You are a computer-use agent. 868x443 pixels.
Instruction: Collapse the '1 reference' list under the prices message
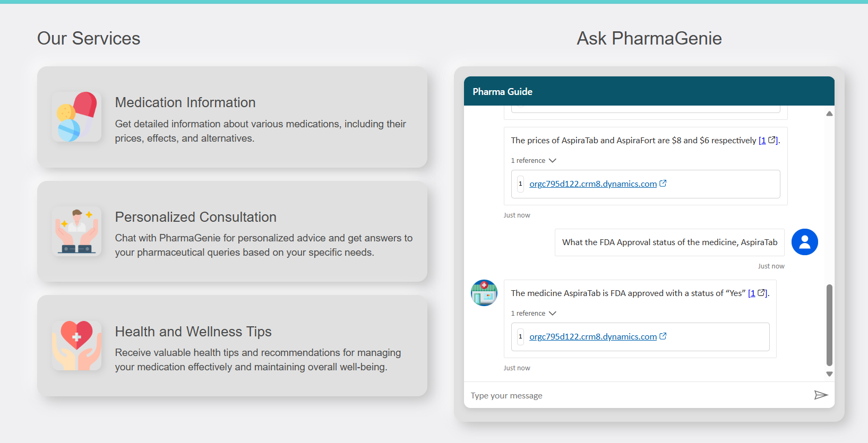click(x=533, y=160)
